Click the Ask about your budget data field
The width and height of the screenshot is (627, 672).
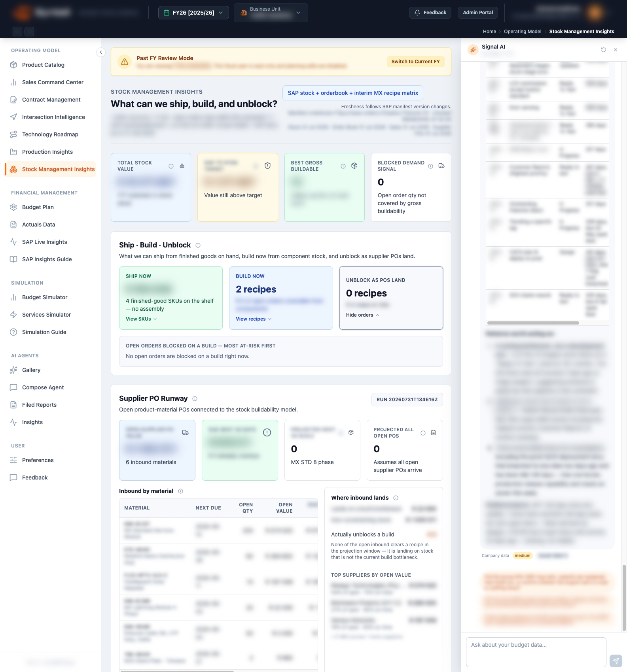[536, 652]
